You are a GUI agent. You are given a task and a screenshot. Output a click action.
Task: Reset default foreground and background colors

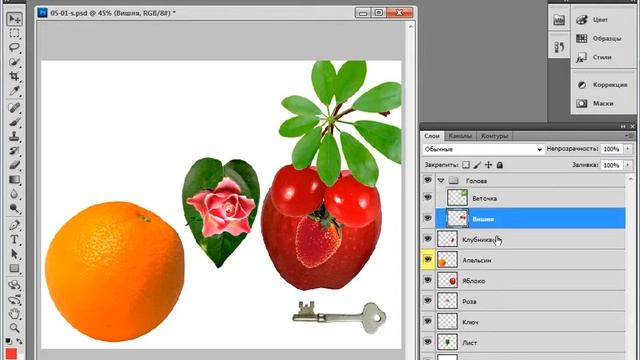(x=8, y=340)
